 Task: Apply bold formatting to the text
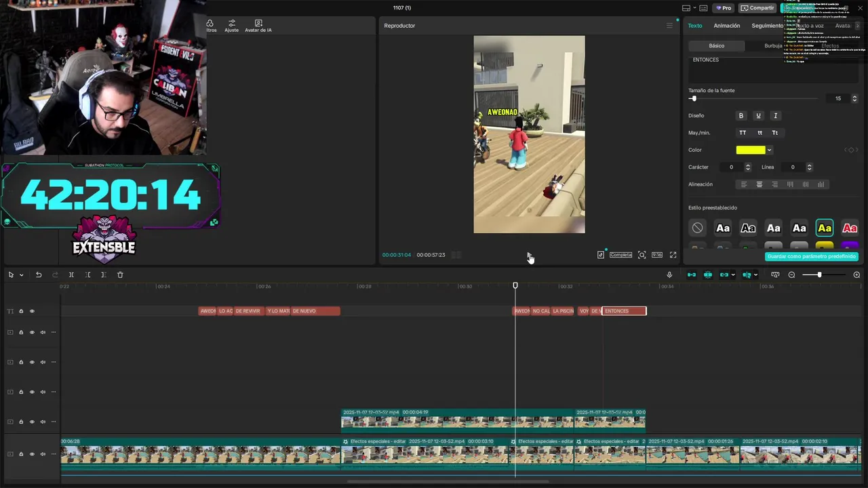coord(741,116)
